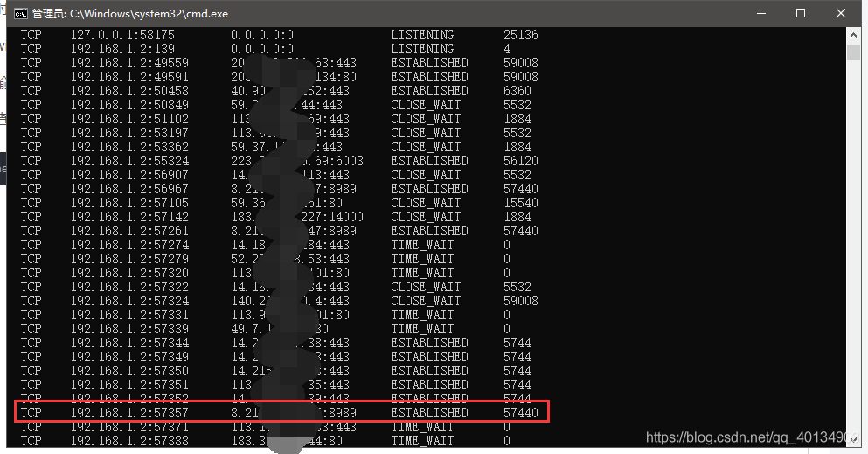The height and width of the screenshot is (454, 868).
Task: Click PID 15540 value
Action: [520, 203]
